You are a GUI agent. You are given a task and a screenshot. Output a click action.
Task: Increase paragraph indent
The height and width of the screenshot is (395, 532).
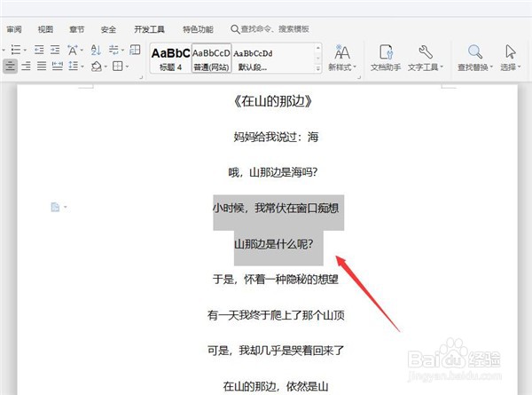pyautogui.click(x=55, y=50)
